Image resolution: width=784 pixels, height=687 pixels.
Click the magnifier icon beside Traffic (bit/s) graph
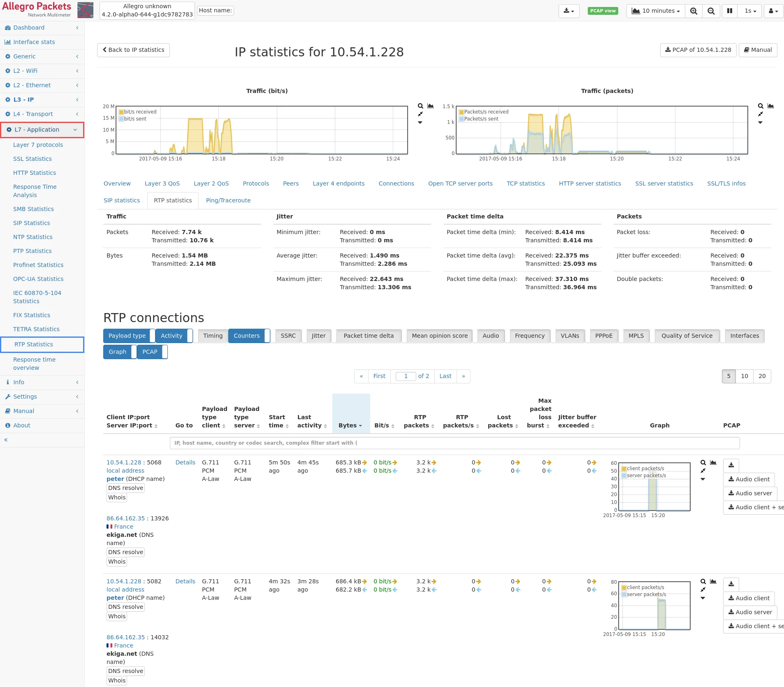420,106
